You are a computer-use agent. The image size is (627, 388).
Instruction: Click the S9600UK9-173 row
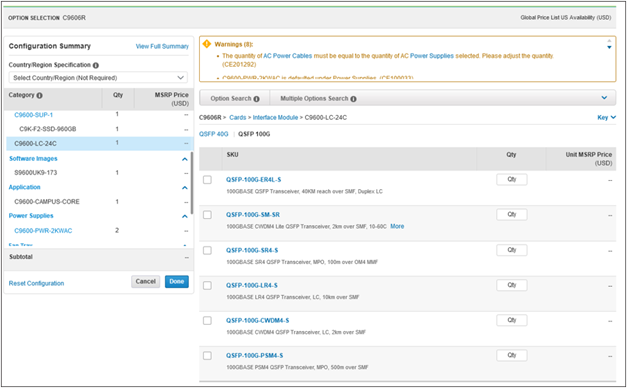coord(99,173)
